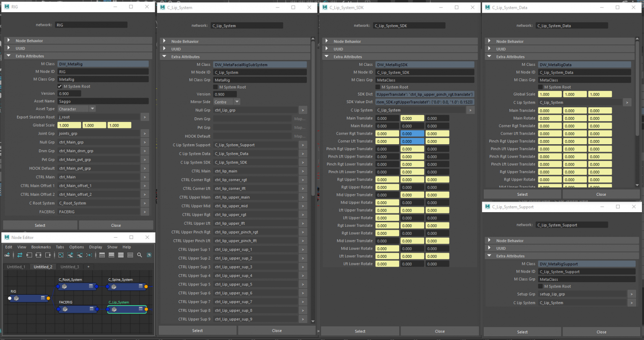Screen dimensions: 644x340
Task: Check M System Root in C_Lip_System_SDK window
Action: click(378, 87)
